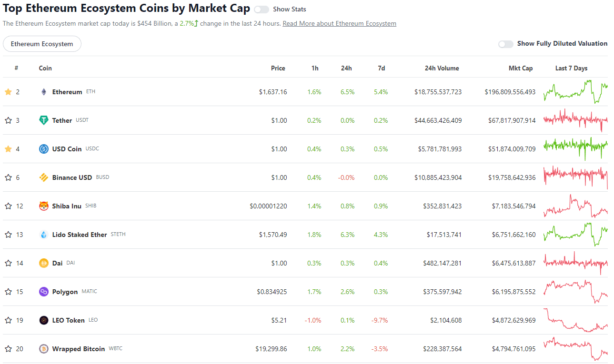Unfavorite Ethereum using its star
The width and height of the screenshot is (614, 364).
pos(8,92)
